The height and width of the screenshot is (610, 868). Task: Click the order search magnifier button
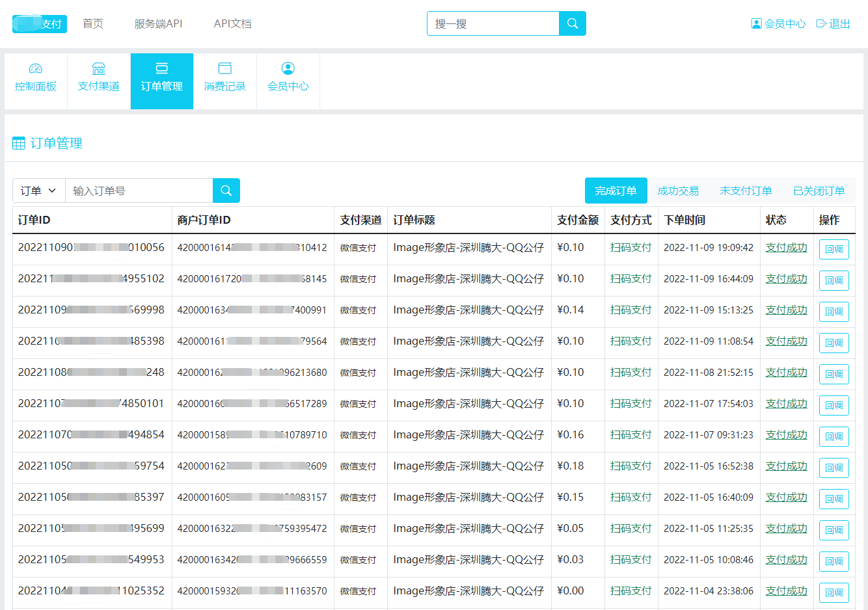[226, 191]
